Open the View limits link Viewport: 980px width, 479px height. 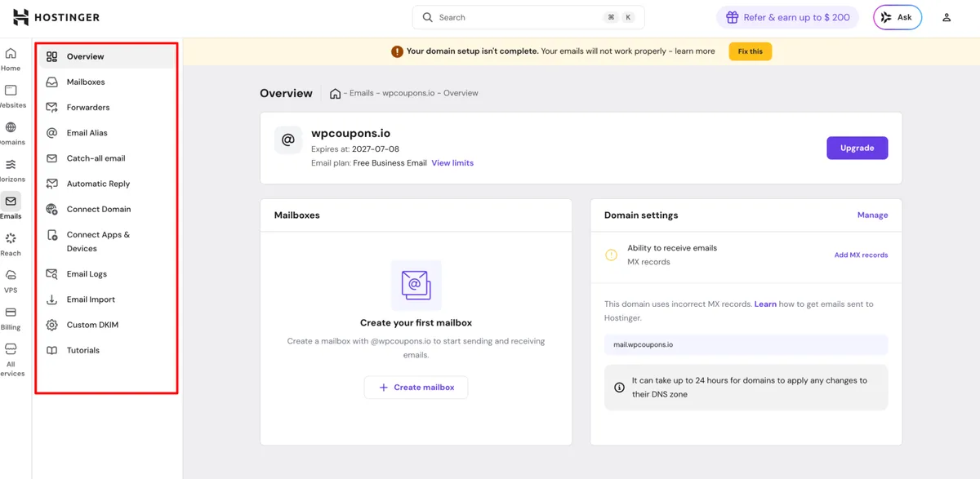coord(452,162)
